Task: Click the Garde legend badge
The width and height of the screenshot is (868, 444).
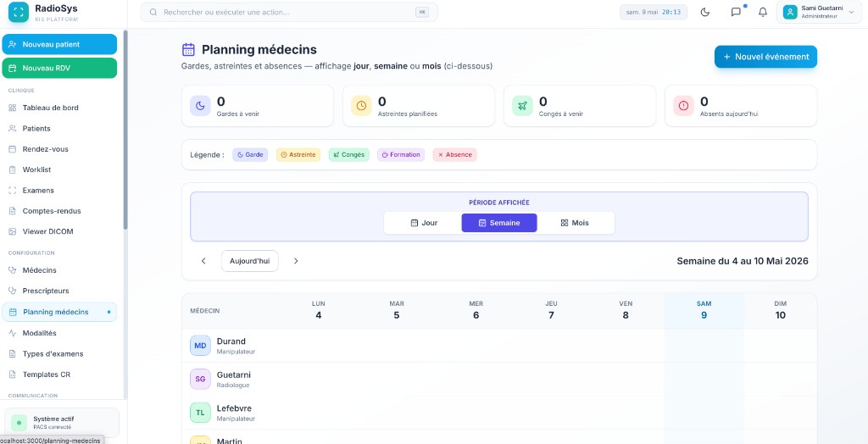Action: (x=250, y=155)
